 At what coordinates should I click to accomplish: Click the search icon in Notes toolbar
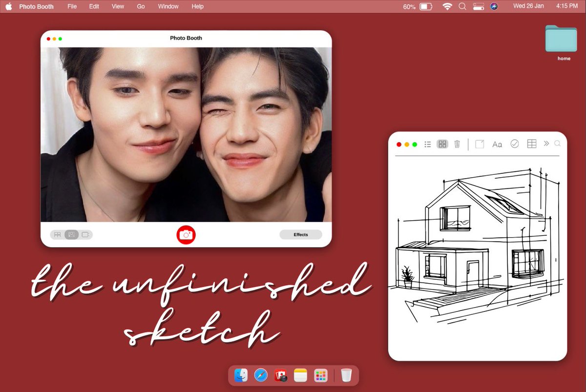point(558,144)
